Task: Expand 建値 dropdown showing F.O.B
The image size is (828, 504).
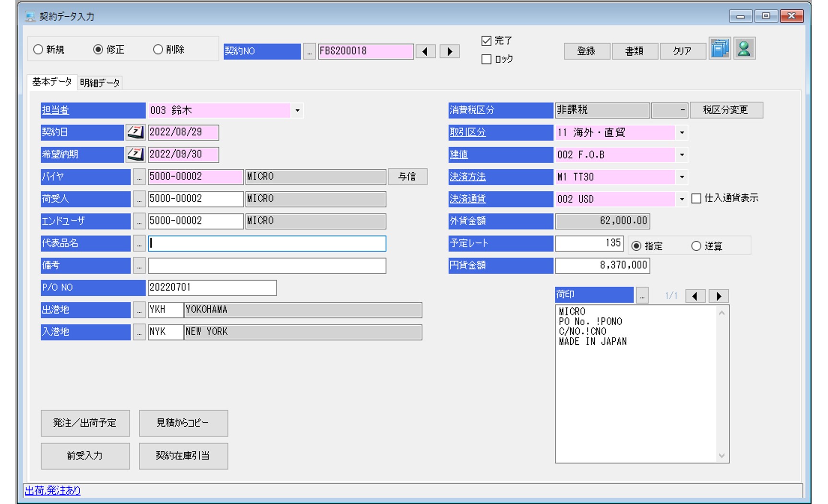Action: click(682, 155)
